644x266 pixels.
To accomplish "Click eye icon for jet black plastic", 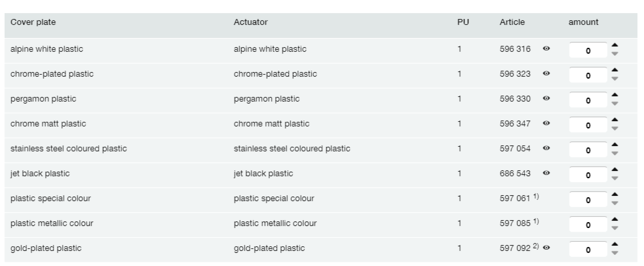I will (546, 174).
